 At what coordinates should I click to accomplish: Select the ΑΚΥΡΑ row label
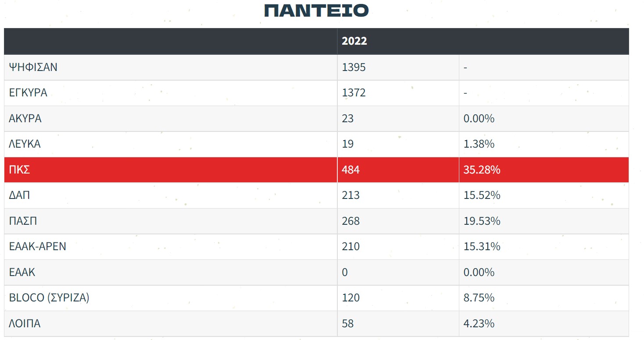click(25, 118)
